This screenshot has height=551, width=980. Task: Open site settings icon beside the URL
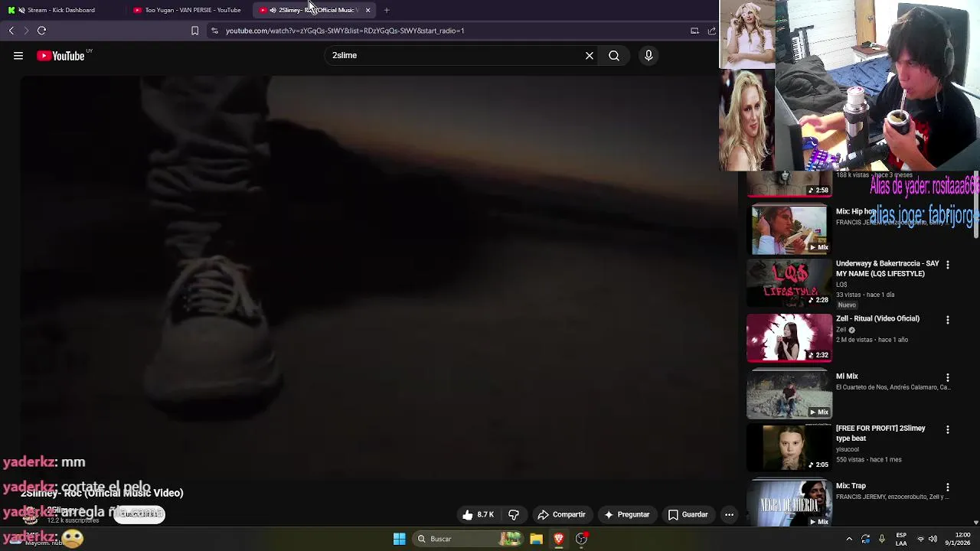point(214,31)
